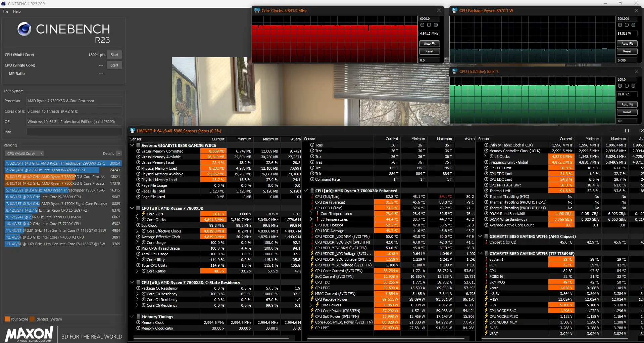The image size is (644, 343).
Task: Collapse the CPU [#0]: AMD Ryzen 7 7800X3D group
Action: [132, 208]
